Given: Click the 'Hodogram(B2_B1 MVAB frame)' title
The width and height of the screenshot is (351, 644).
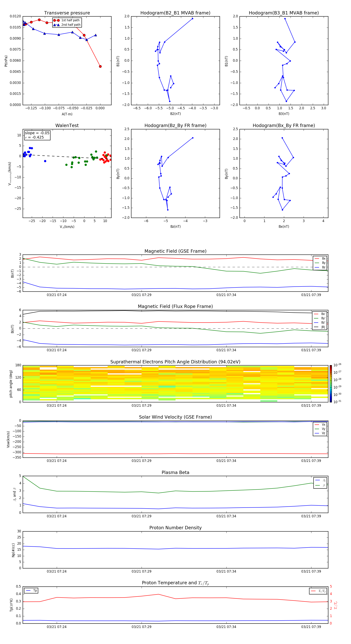Looking at the screenshot, I should pyautogui.click(x=175, y=13).
